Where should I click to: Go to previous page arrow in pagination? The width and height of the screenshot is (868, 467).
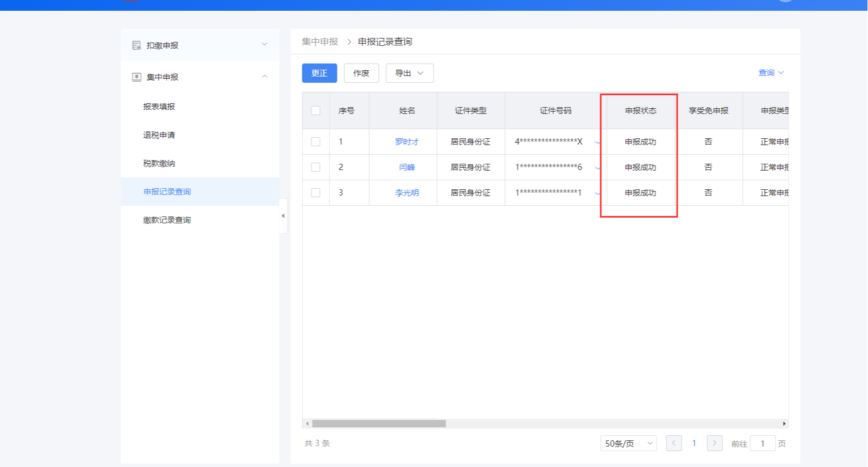pyautogui.click(x=674, y=443)
